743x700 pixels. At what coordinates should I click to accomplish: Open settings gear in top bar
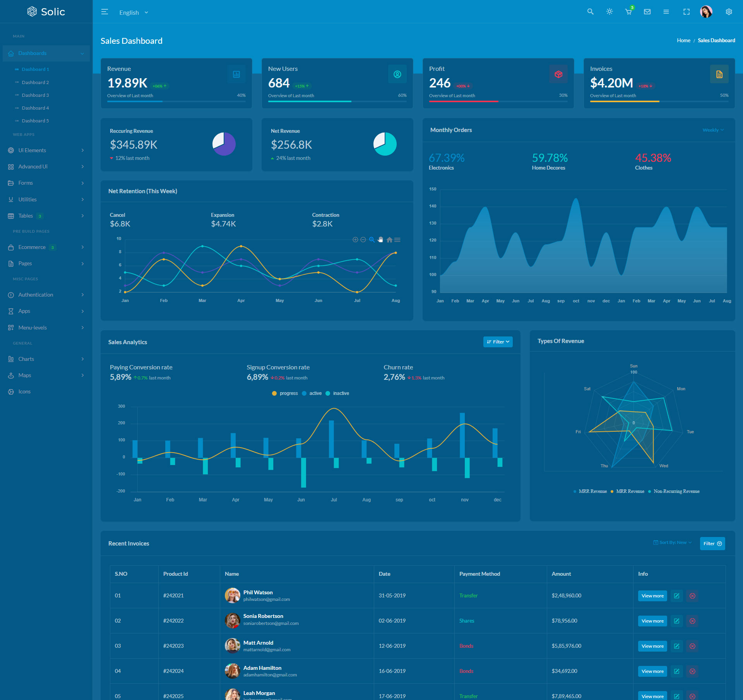pos(729,12)
